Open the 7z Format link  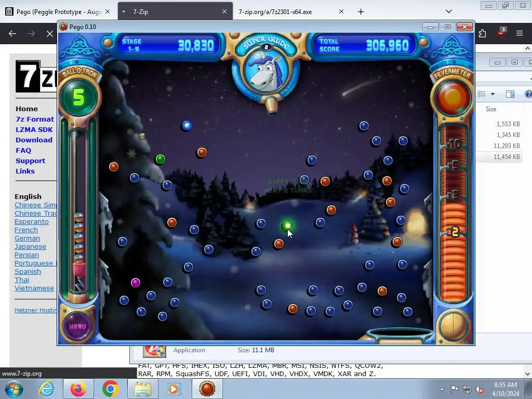(35, 119)
